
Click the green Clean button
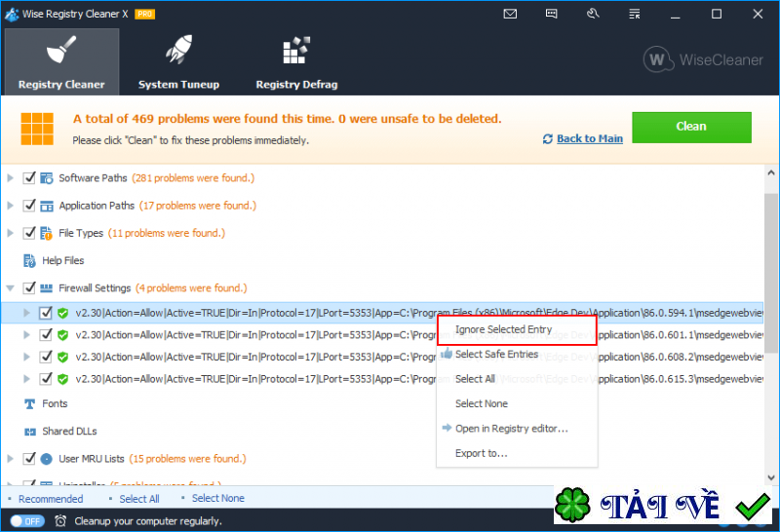(x=691, y=128)
